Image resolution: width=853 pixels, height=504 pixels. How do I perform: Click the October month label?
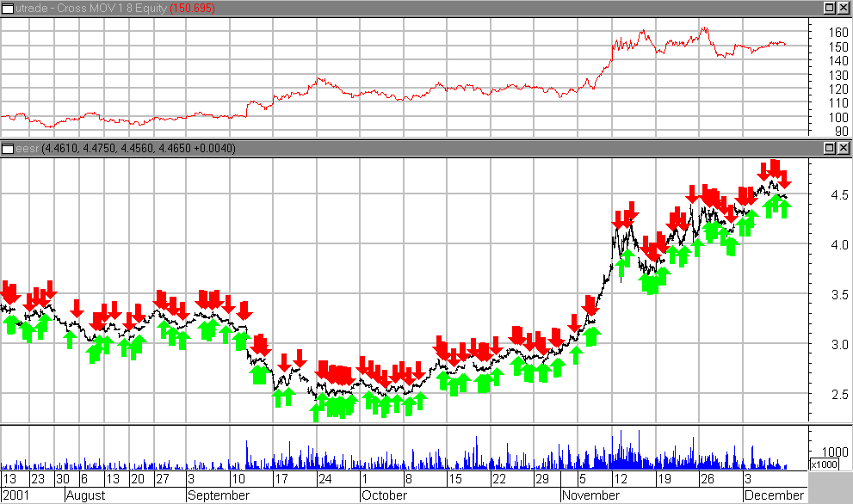pos(384,495)
